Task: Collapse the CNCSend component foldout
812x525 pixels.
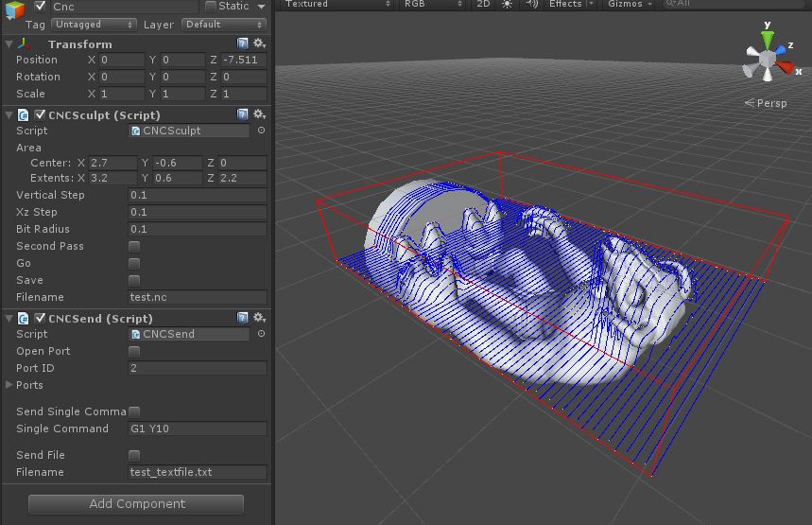Action: click(9, 318)
